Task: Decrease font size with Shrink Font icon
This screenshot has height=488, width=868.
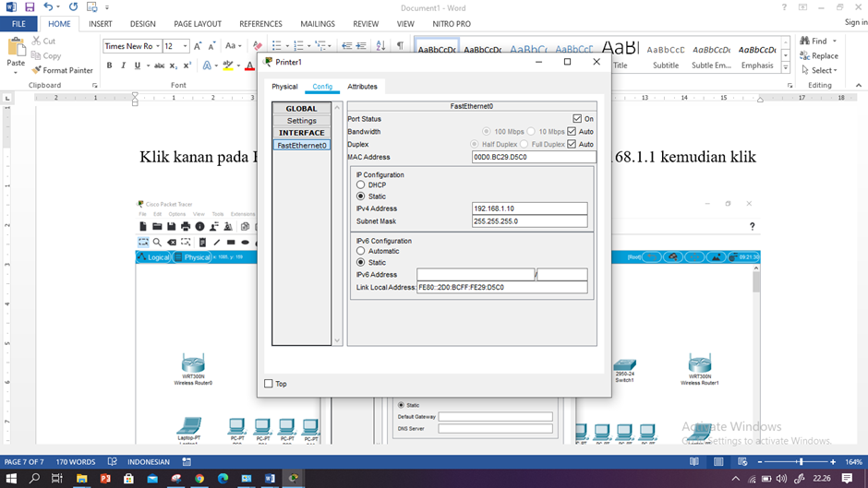Action: [x=211, y=46]
